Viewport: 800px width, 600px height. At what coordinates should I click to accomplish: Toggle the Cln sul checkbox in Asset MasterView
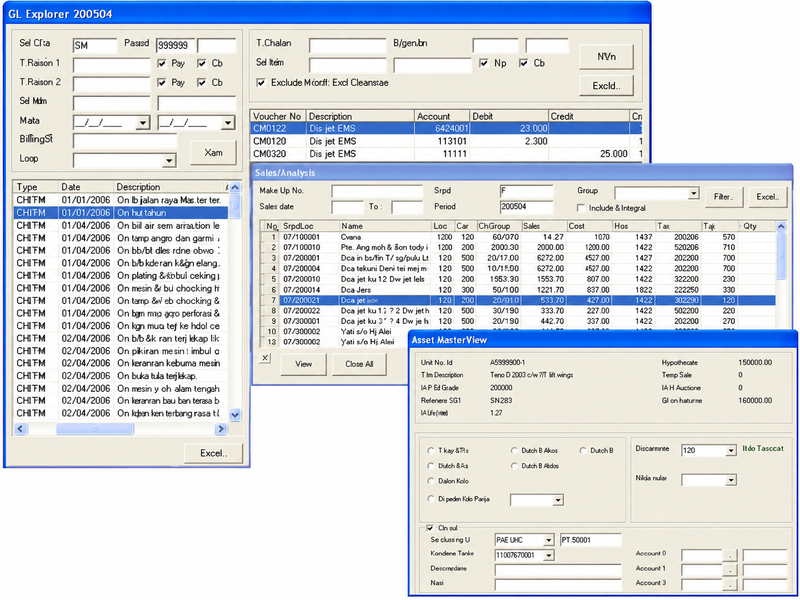(430, 528)
